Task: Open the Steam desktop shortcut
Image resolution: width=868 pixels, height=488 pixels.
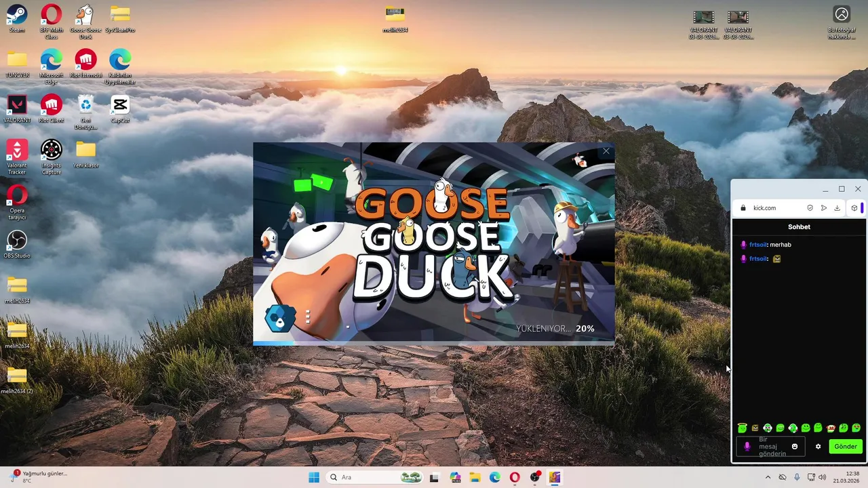Action: (17, 19)
